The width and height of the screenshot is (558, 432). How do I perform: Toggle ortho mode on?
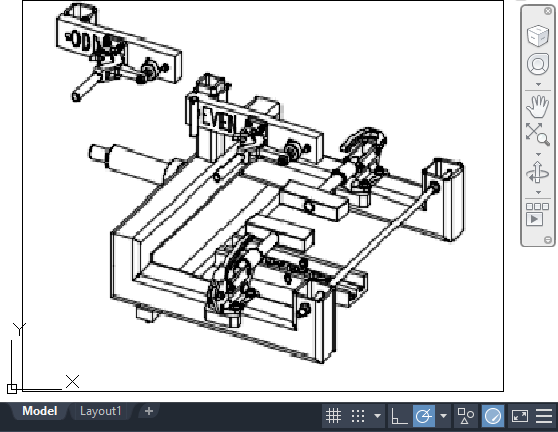pos(399,416)
